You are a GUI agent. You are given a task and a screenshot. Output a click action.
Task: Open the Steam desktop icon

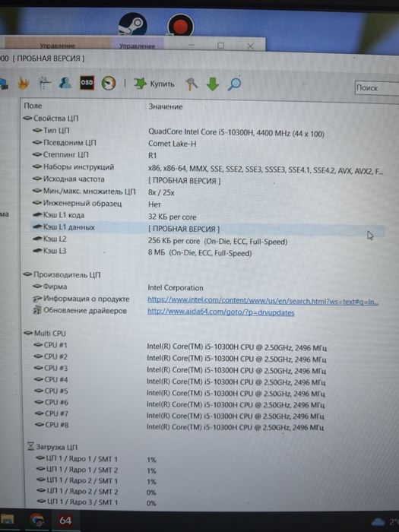pyautogui.click(x=133, y=24)
